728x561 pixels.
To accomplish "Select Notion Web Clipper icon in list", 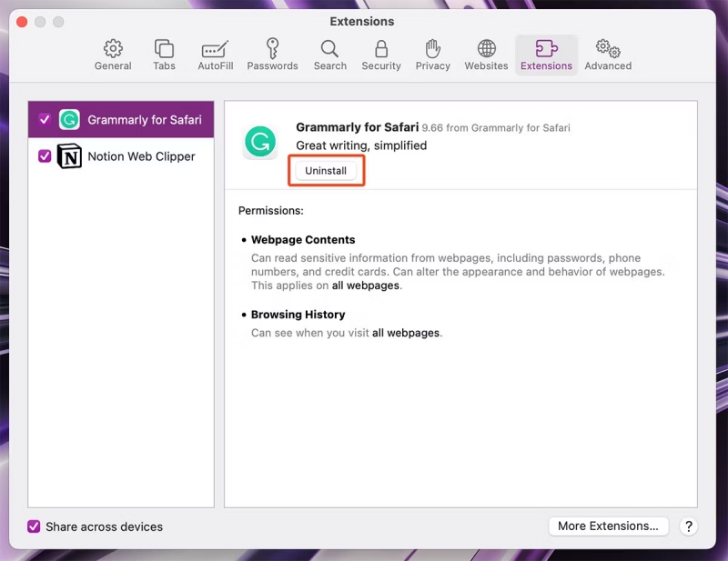I will [x=70, y=155].
